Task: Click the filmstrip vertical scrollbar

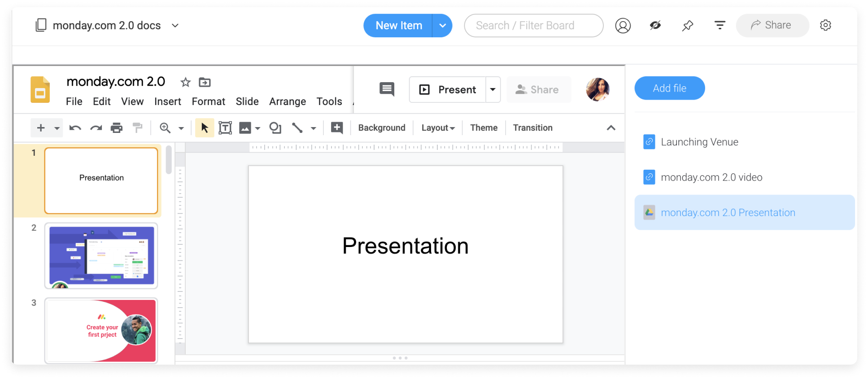Action: click(169, 159)
